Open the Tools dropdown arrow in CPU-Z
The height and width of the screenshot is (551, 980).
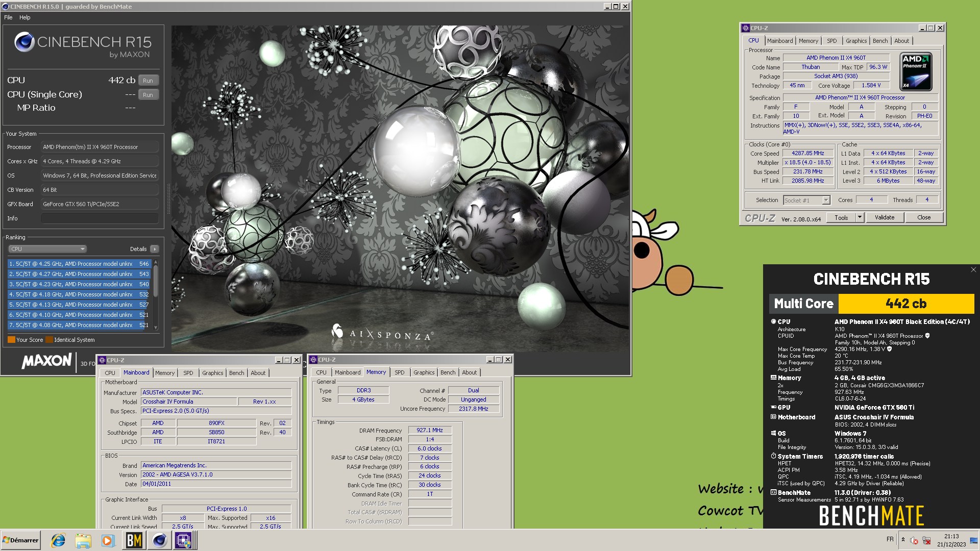click(x=860, y=217)
